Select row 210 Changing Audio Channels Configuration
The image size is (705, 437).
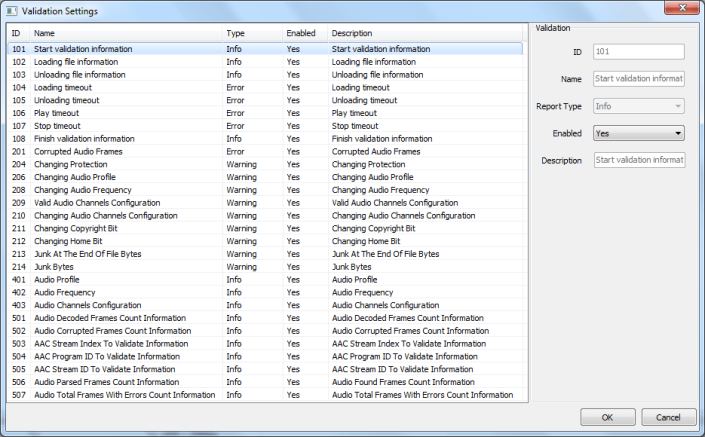click(x=265, y=216)
